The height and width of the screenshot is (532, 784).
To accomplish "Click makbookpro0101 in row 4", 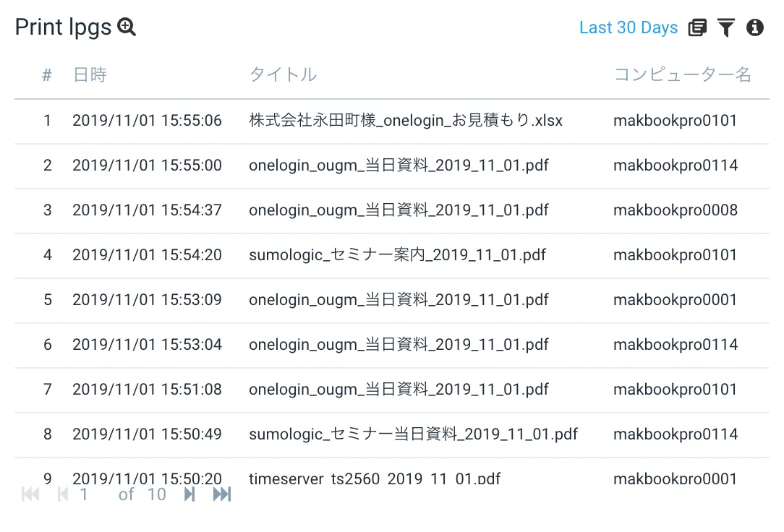I will pyautogui.click(x=675, y=254).
